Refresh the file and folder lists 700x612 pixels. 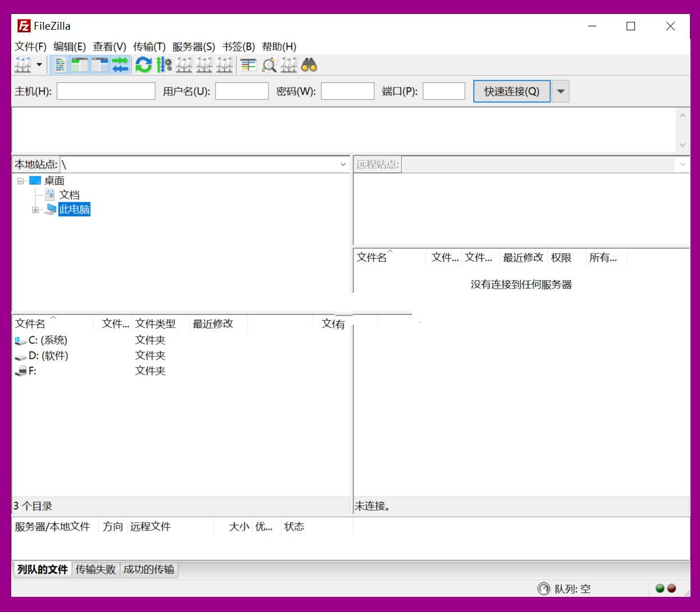click(x=143, y=65)
